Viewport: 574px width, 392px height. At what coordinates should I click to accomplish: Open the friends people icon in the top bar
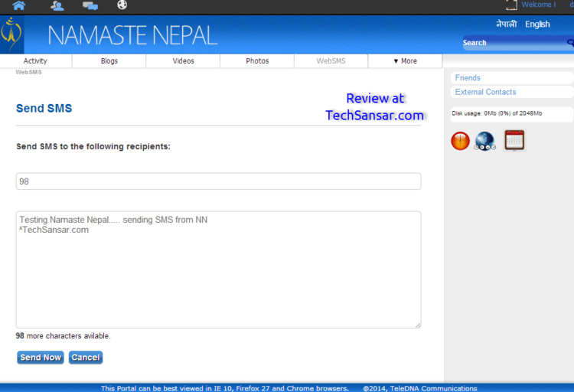tap(57, 5)
